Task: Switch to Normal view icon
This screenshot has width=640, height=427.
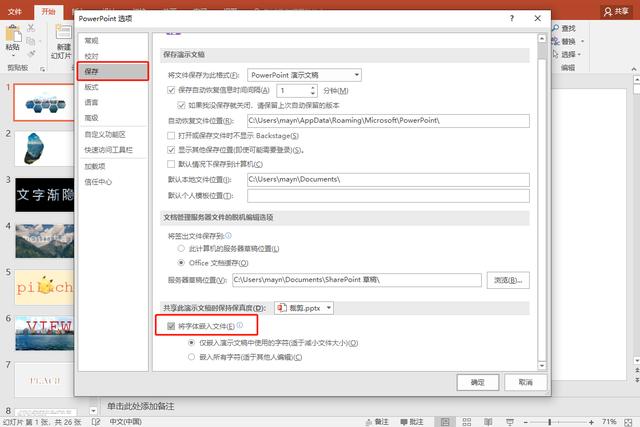Action: click(x=445, y=422)
